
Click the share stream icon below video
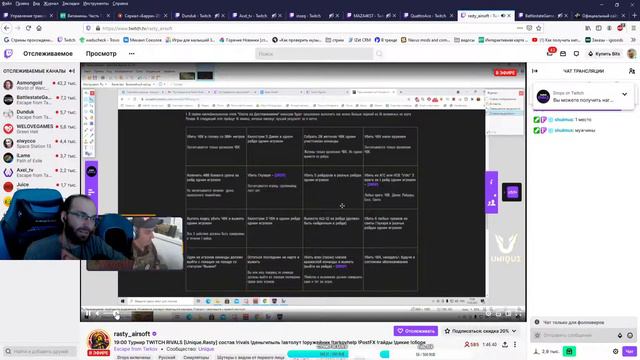click(505, 344)
